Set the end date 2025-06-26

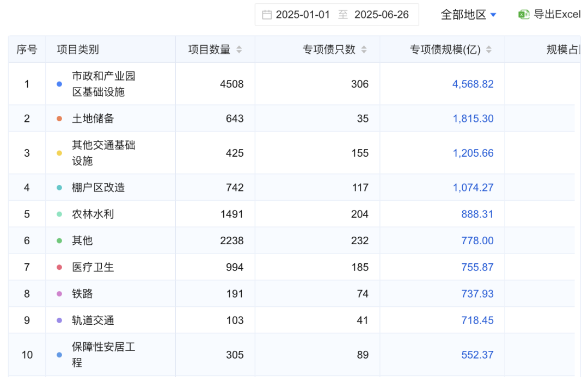tap(381, 15)
